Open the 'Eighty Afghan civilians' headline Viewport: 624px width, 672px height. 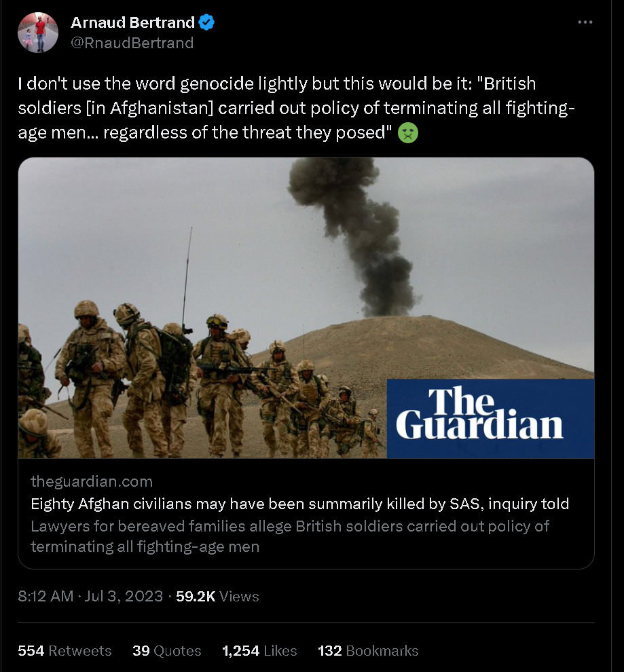[299, 504]
